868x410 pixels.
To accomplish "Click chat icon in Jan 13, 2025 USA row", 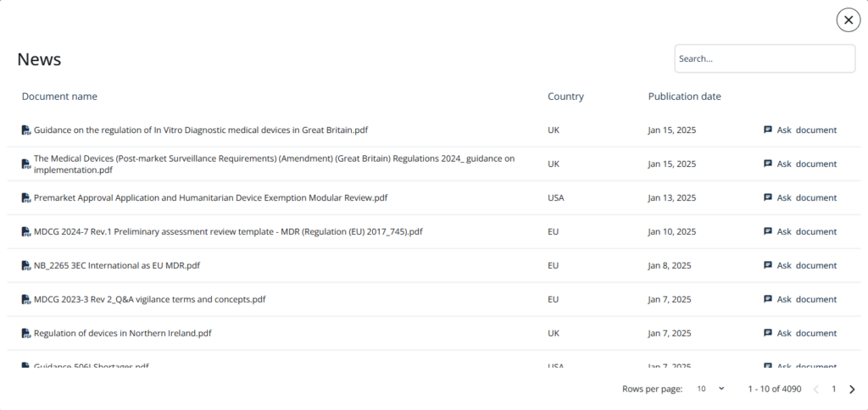I will [x=768, y=197].
